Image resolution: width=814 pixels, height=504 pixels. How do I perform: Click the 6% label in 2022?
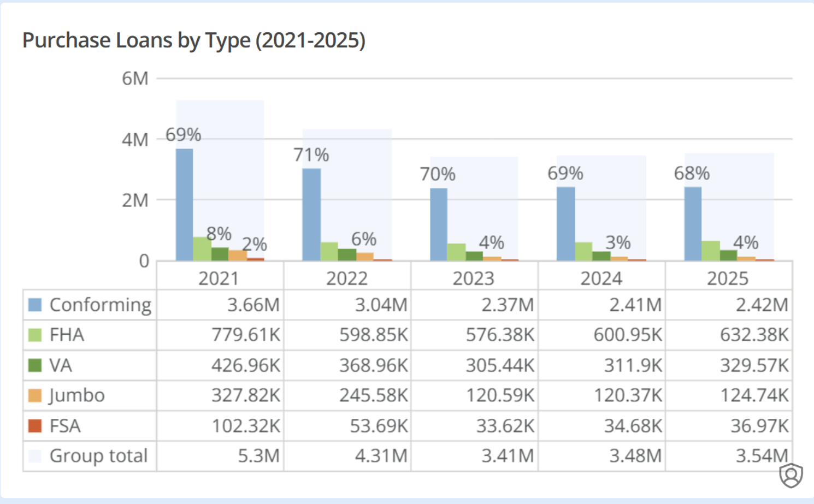pyautogui.click(x=364, y=239)
